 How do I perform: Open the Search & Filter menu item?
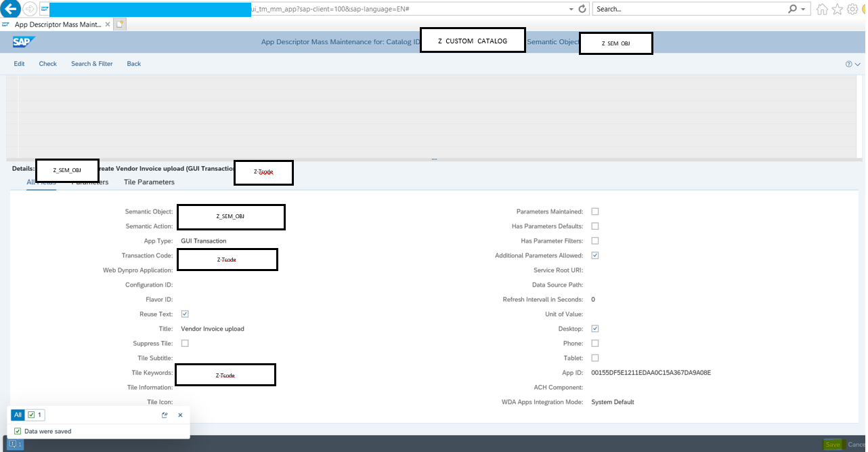tap(91, 64)
